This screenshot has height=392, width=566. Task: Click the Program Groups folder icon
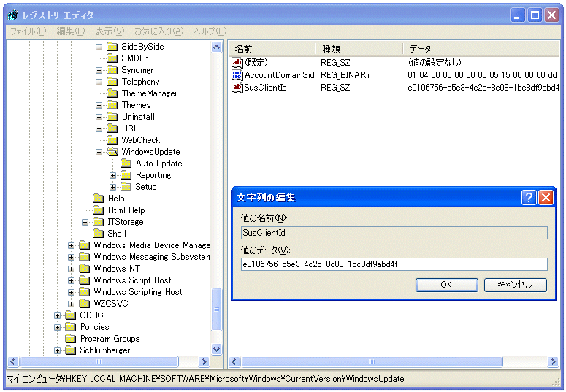(x=70, y=339)
